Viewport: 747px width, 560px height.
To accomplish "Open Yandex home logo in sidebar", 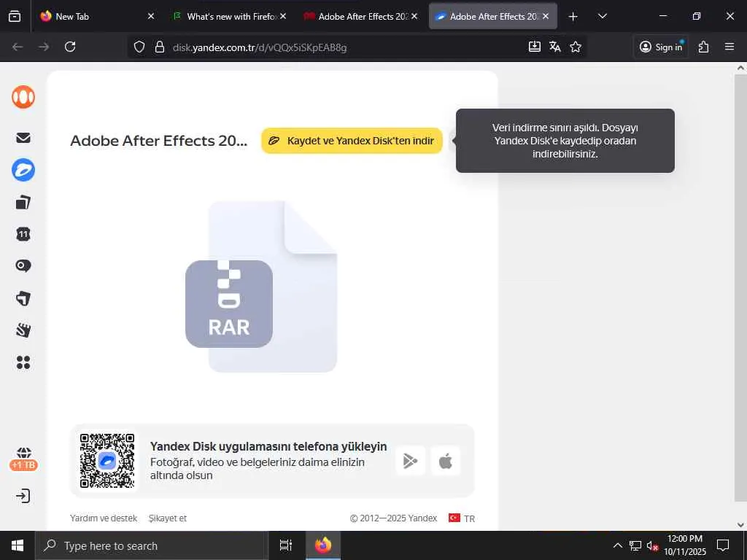I will pos(23,97).
